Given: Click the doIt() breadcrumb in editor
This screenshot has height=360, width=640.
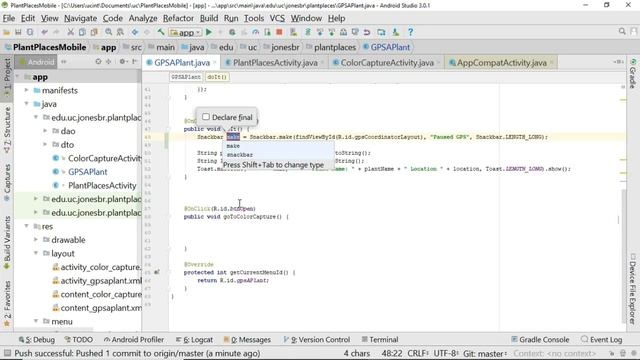Looking at the screenshot, I should 217,77.
